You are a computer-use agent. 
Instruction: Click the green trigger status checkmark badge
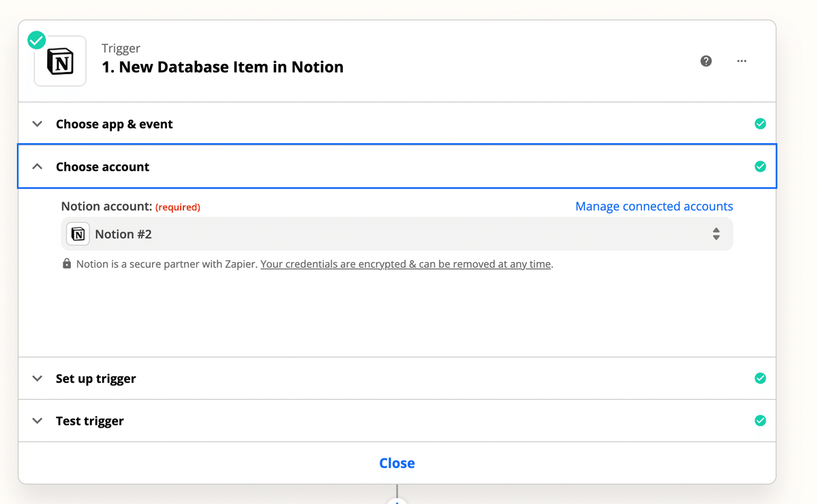click(37, 40)
